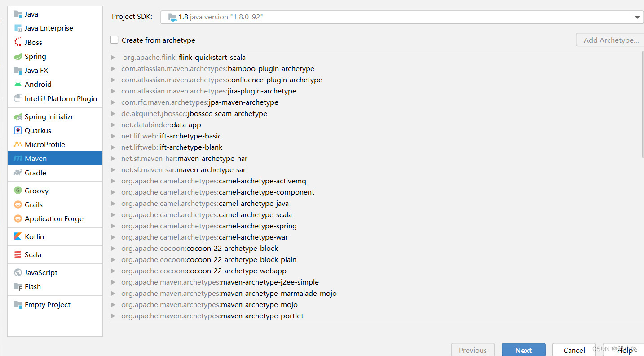Select Kotlin label in list
Image resolution: width=644 pixels, height=356 pixels.
point(35,236)
